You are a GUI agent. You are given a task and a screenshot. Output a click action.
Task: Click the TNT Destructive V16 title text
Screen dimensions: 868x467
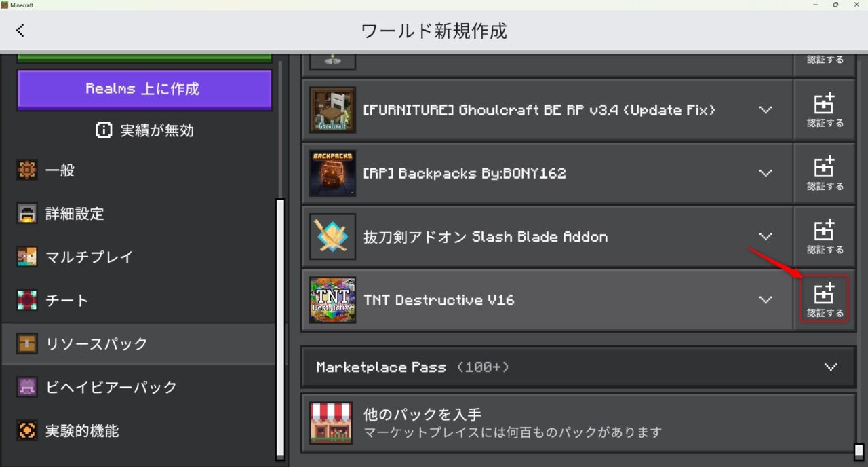[439, 300]
